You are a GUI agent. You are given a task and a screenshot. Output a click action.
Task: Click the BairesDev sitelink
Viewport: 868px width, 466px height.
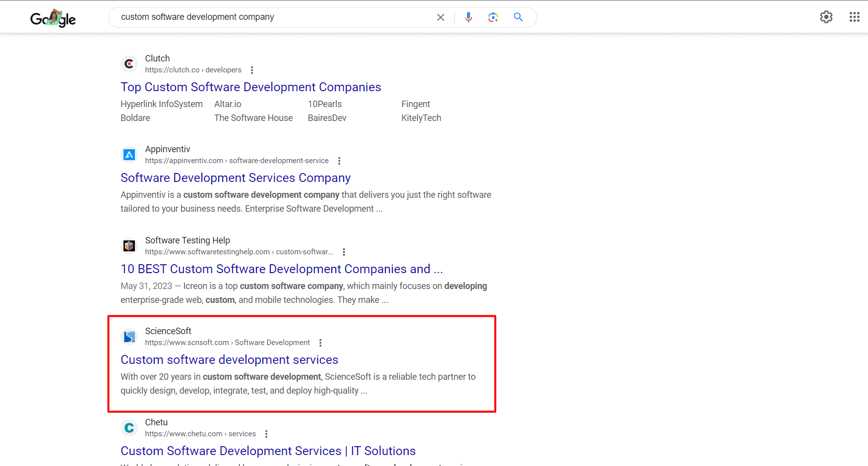(327, 118)
